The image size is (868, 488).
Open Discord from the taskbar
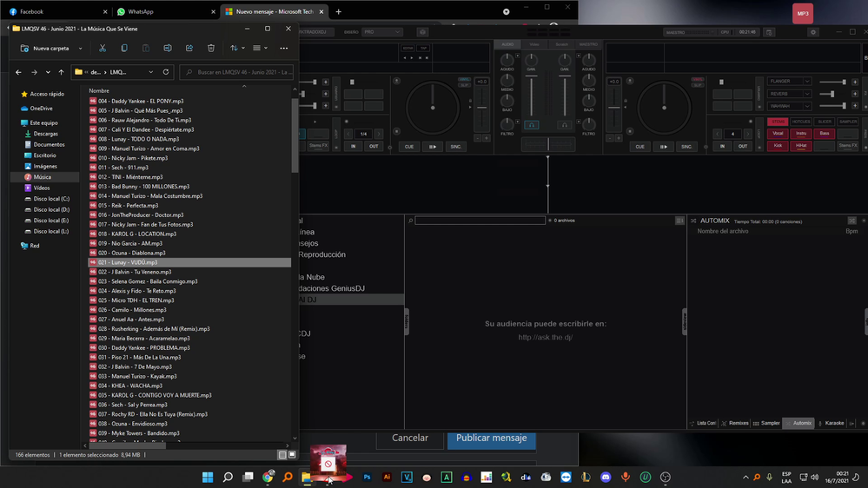[606, 478]
